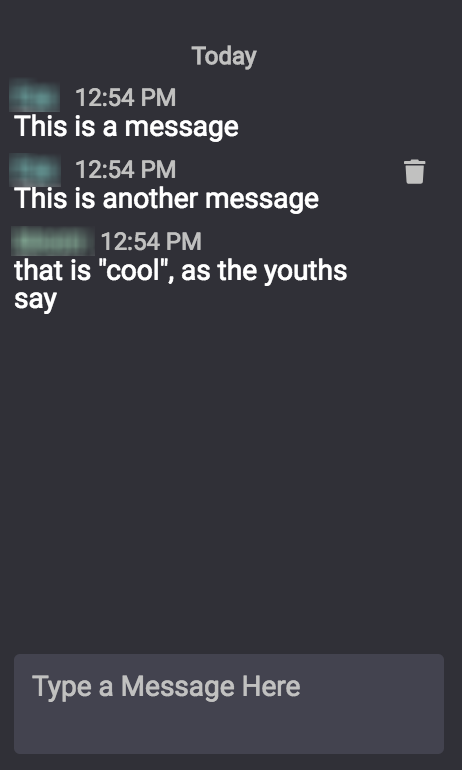Open the blurred sender name above "This is another message"
Image resolution: width=462 pixels, height=770 pixels.
click(x=34, y=170)
